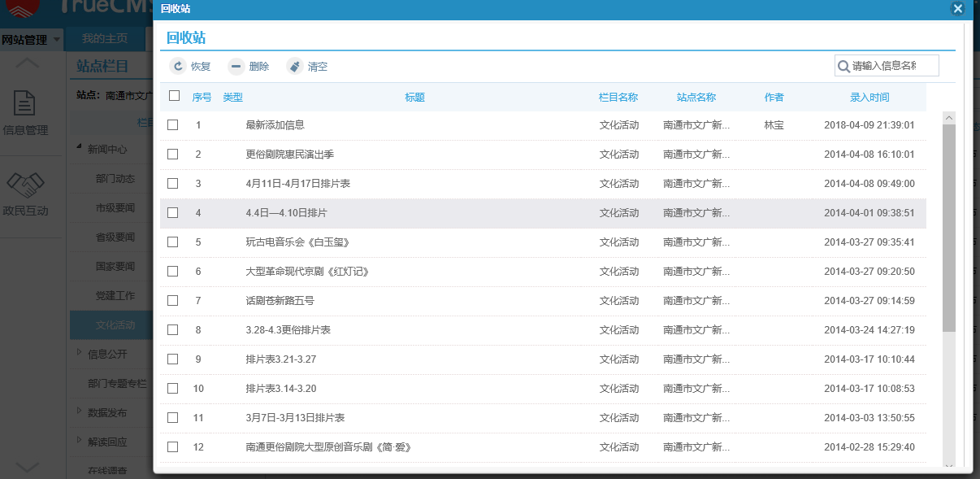Collapse the 新闻中心 tree node
This screenshot has height=479, width=980.
[x=80, y=147]
